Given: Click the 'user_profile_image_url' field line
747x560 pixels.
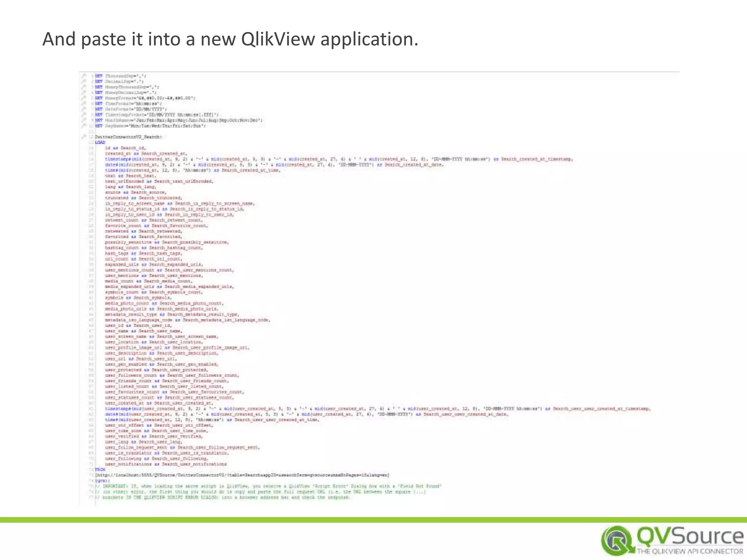Looking at the screenshot, I should pyautogui.click(x=177, y=348).
